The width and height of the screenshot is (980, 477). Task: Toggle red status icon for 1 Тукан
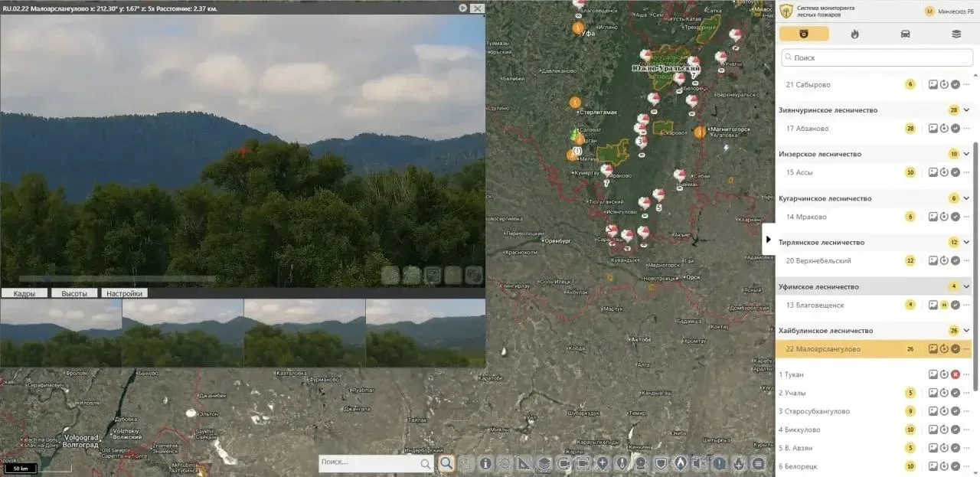[955, 374]
